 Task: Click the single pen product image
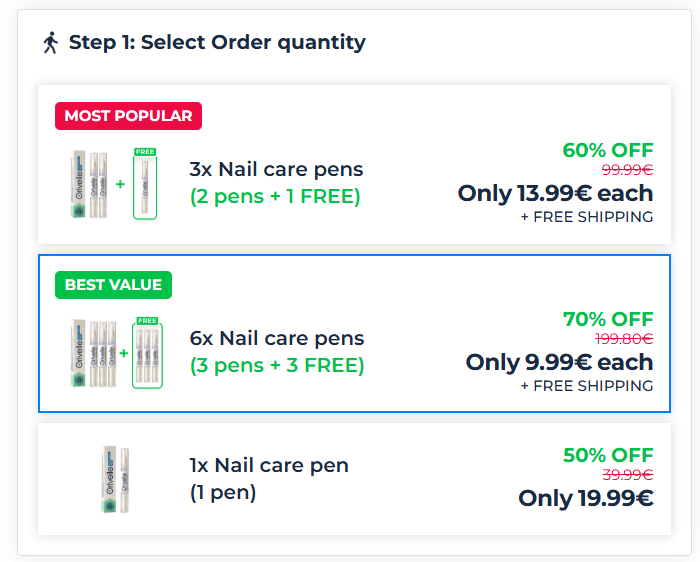(x=118, y=480)
